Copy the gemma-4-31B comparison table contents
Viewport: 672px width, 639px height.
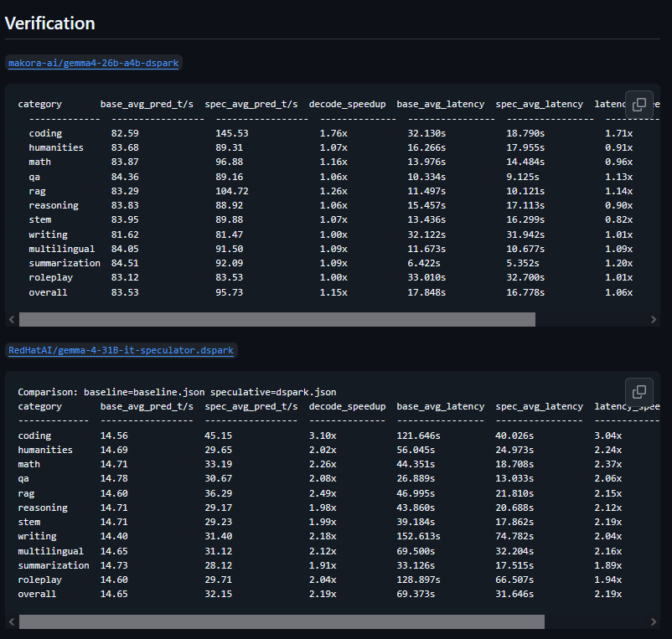pos(639,391)
